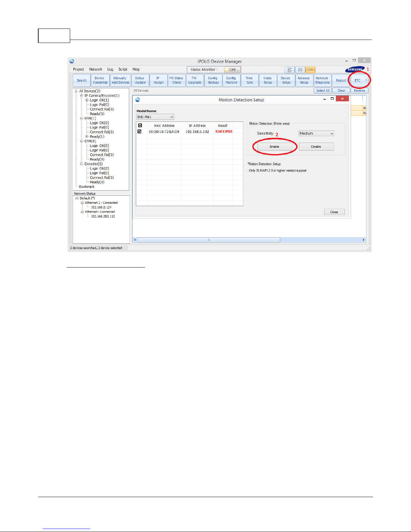Click the horizontal scrollbar thumb
Viewport: 411px width, 532px height.
click(x=209, y=240)
